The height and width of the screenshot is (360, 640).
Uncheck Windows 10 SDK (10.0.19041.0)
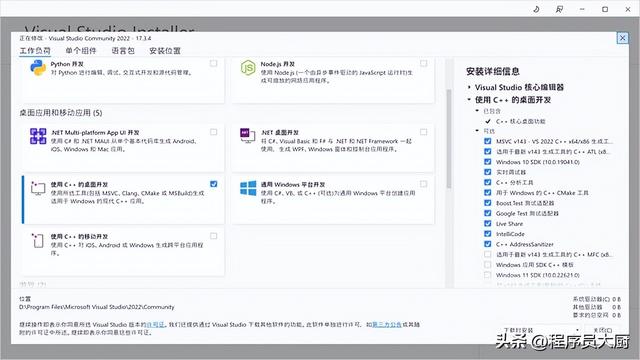pyautogui.click(x=487, y=162)
